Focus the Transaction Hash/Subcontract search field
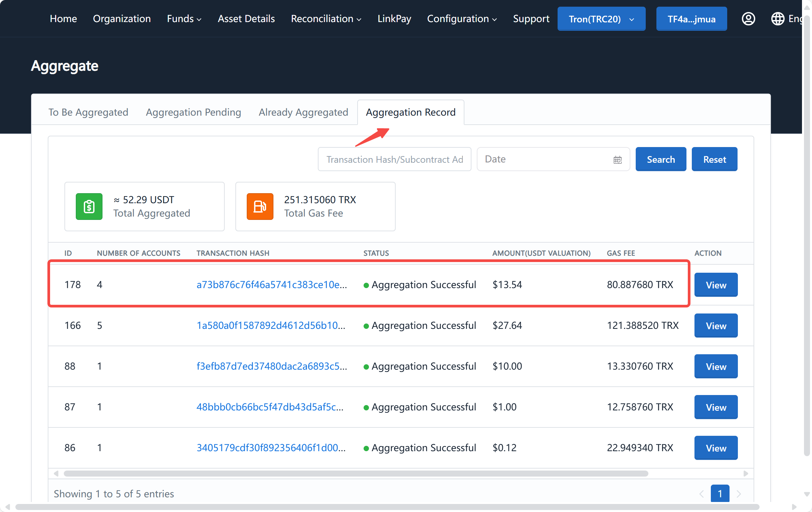The height and width of the screenshot is (512, 812). 394,159
